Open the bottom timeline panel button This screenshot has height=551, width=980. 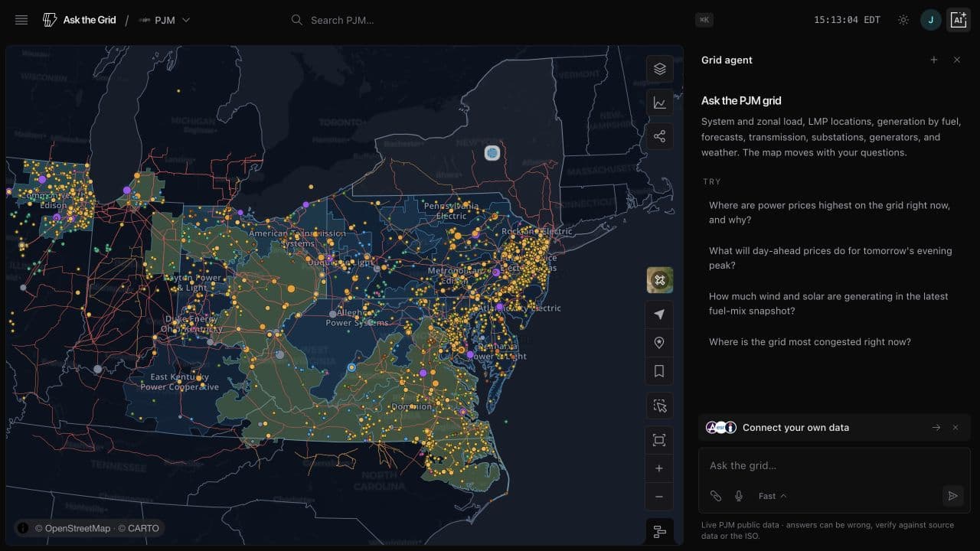(660, 532)
